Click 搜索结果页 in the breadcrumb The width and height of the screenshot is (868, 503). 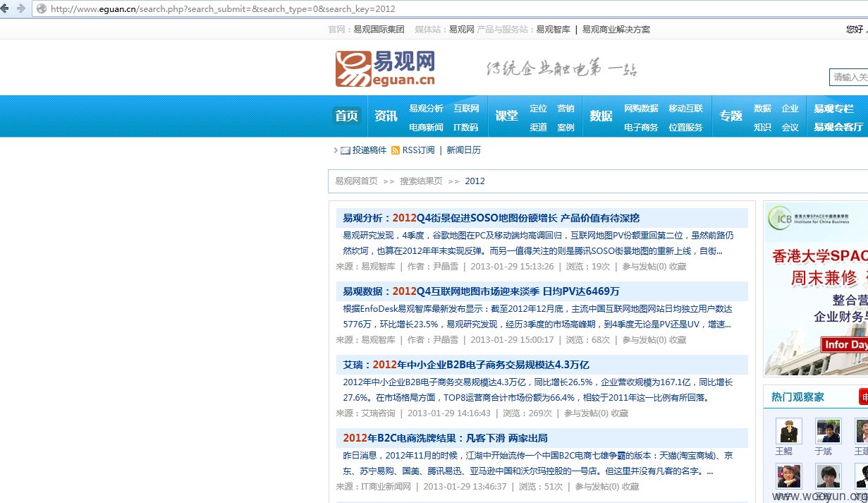[421, 181]
